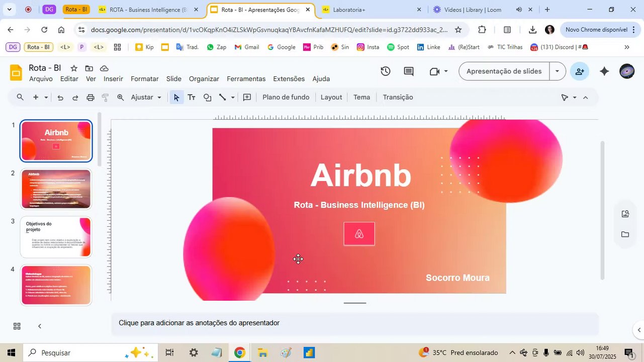
Task: Open the side panel image explore icon
Action: point(625,214)
